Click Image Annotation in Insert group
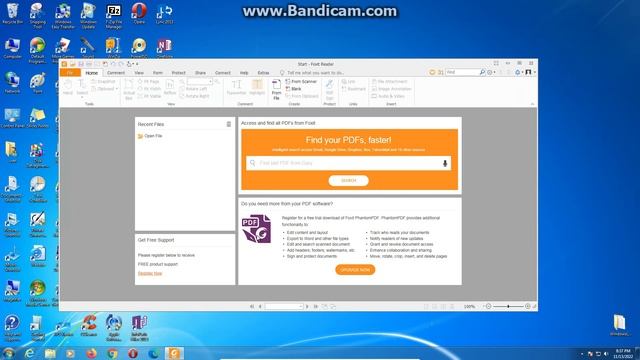640x360 pixels. [391, 89]
